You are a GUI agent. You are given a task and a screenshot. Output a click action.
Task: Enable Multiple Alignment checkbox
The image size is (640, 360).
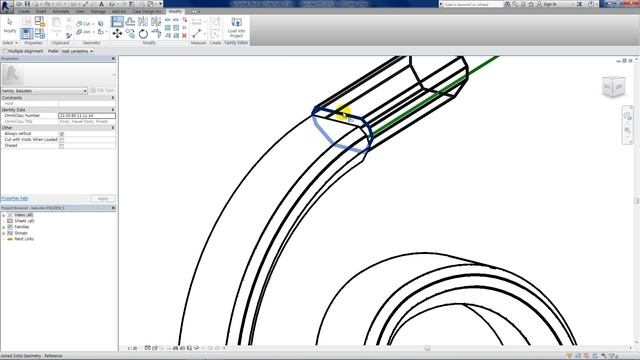click(x=5, y=51)
